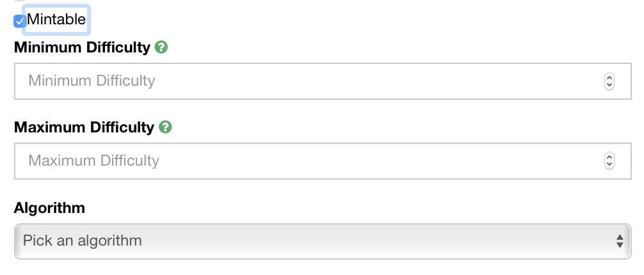Uncheck the Mintable checkbox

tap(19, 21)
